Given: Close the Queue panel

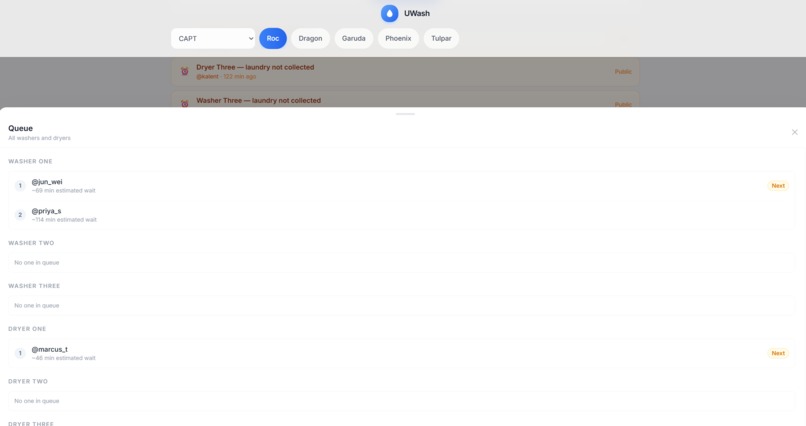Looking at the screenshot, I should pyautogui.click(x=795, y=132).
